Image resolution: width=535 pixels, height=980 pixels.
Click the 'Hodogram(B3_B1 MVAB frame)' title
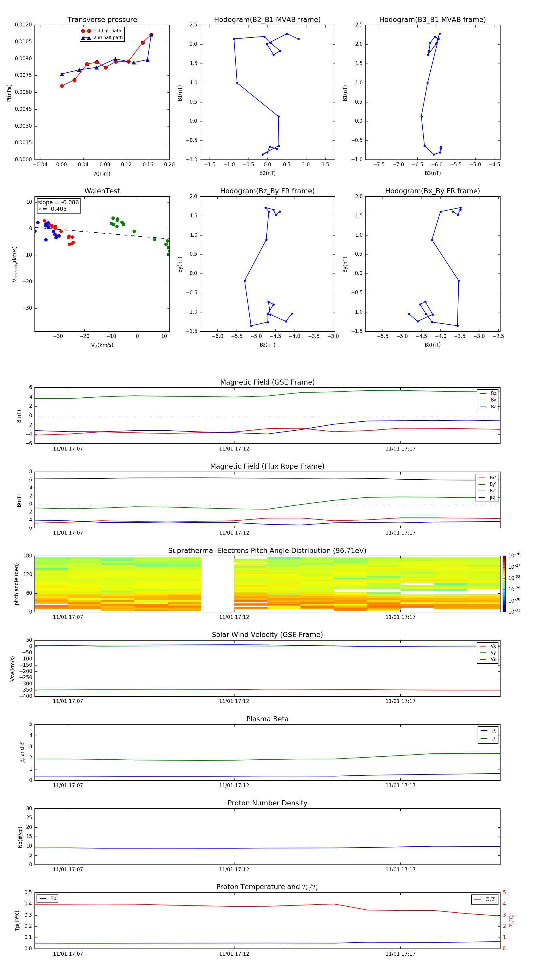click(x=432, y=19)
